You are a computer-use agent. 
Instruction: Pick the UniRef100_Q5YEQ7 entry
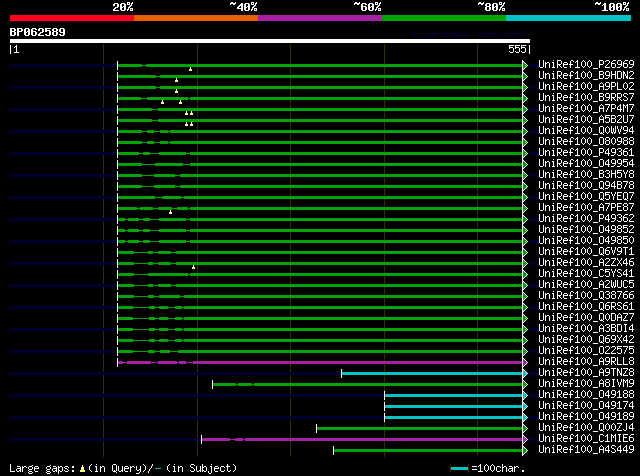tap(586, 197)
